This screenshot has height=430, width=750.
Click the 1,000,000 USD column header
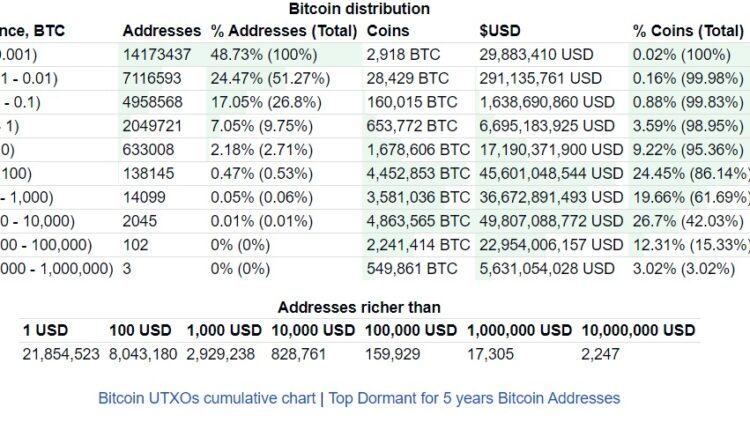point(519,330)
